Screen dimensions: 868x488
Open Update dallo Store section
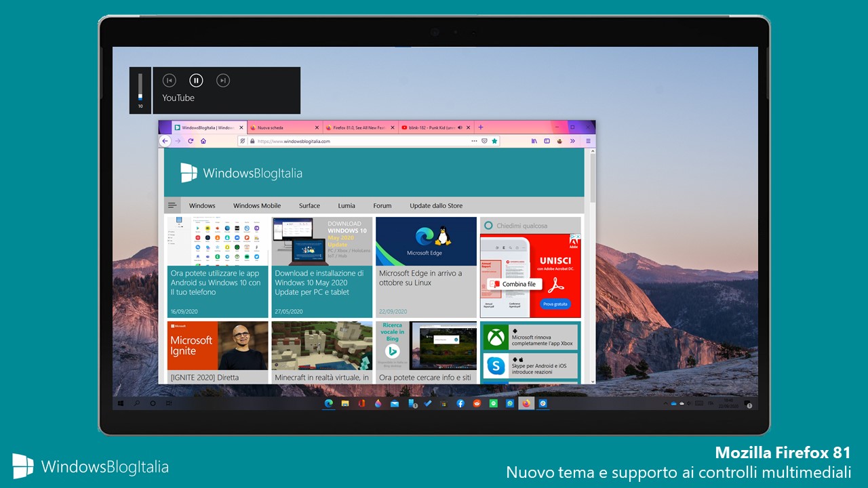point(436,205)
